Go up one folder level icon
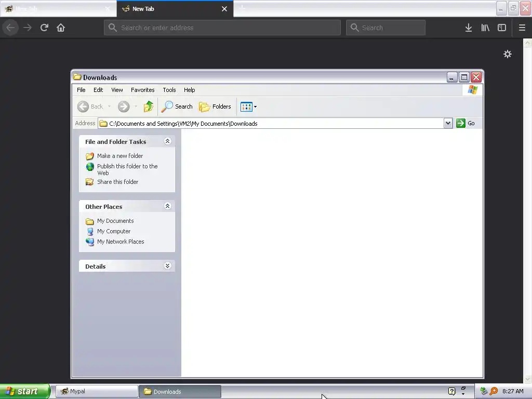This screenshot has width=532, height=399. coord(148,107)
